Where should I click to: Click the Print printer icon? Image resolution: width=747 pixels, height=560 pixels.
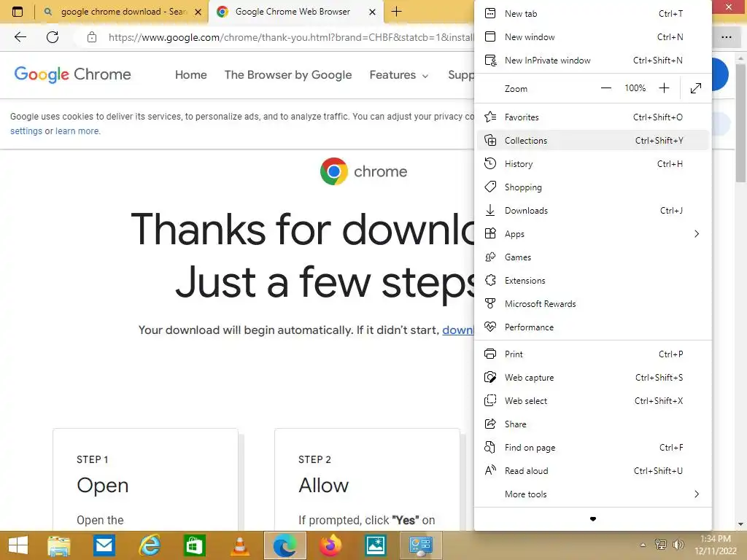490,354
